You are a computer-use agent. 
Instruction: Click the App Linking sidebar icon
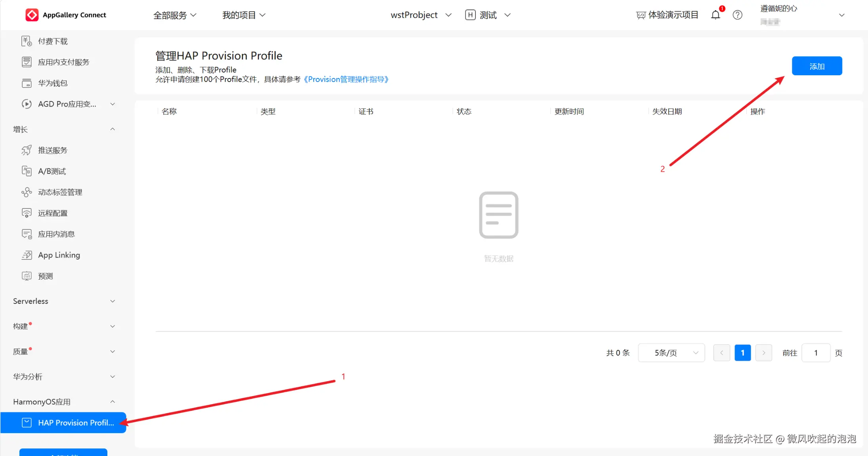[x=27, y=255]
